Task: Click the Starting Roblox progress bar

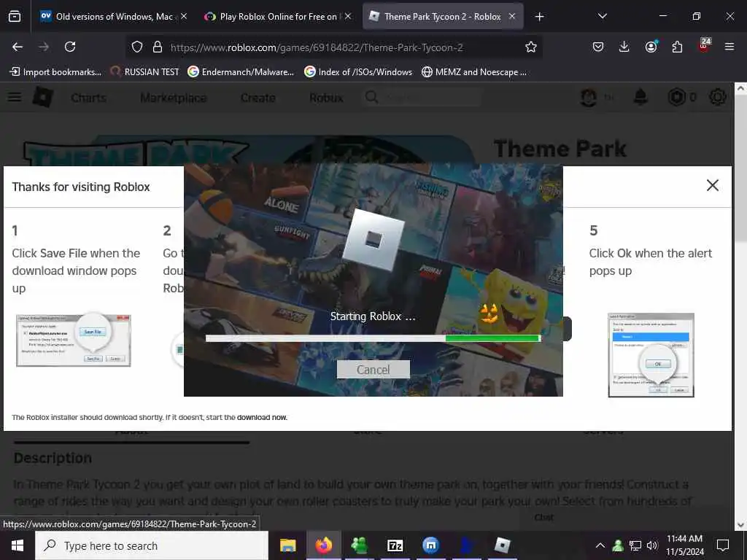Action: click(x=373, y=338)
